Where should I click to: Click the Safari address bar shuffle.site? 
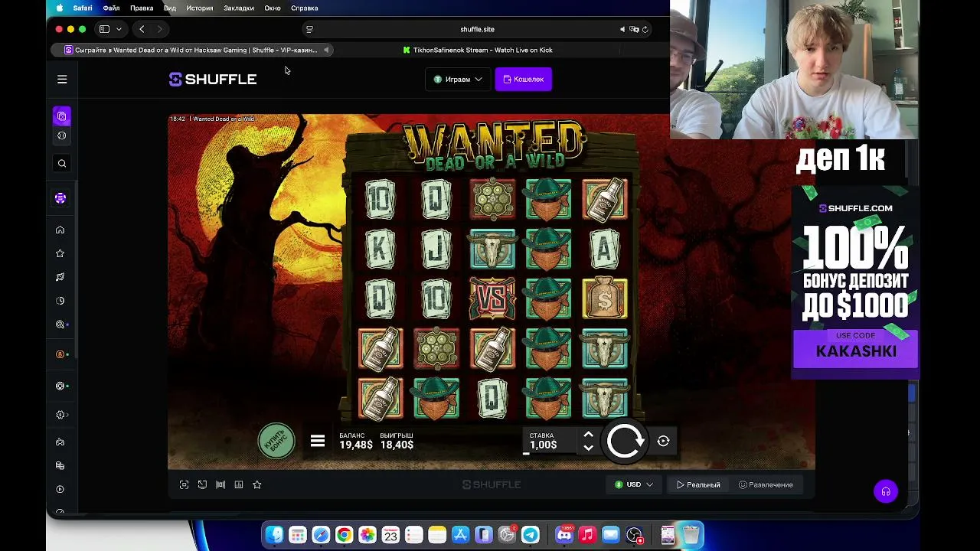[477, 29]
